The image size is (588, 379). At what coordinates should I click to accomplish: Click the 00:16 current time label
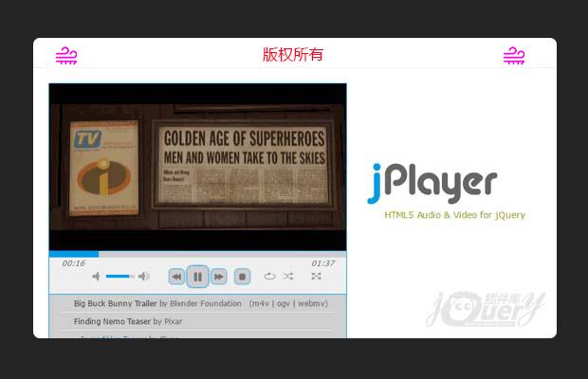pos(74,263)
